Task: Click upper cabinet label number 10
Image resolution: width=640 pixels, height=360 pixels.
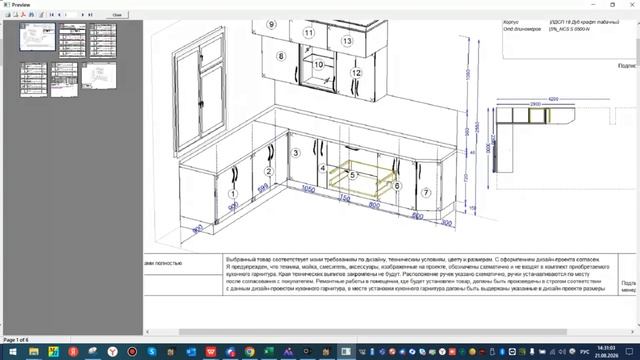Action: click(x=319, y=64)
